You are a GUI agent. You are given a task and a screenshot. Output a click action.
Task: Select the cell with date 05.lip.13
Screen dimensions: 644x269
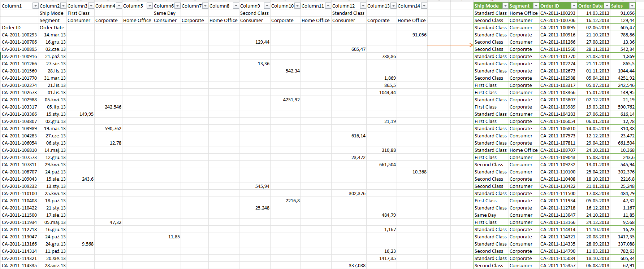coord(53,107)
